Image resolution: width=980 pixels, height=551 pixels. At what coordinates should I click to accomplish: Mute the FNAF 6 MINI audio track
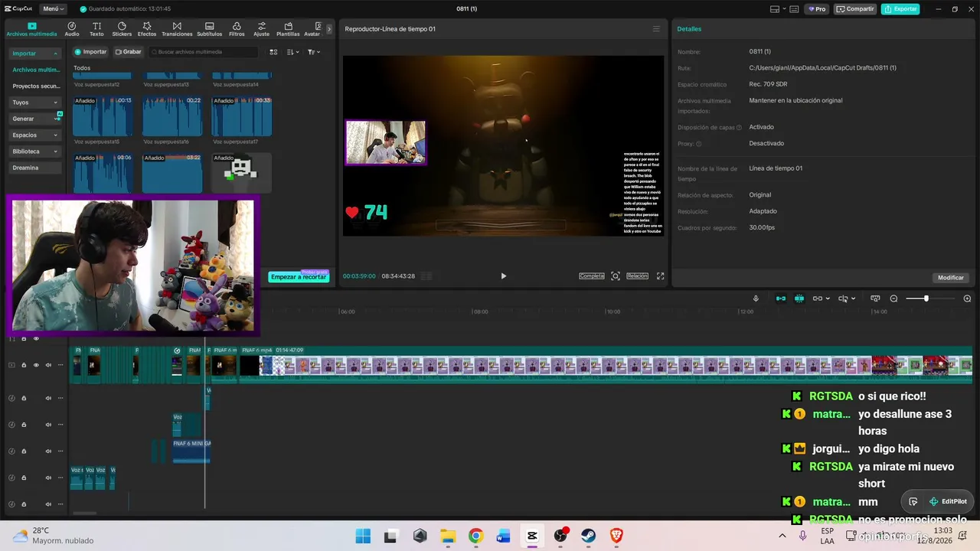coord(48,451)
